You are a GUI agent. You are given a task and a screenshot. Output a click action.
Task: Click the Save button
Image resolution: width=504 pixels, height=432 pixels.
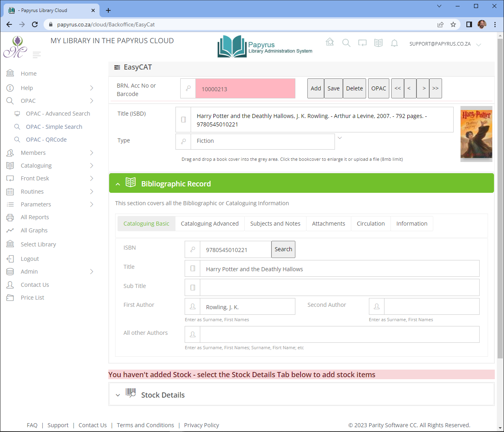333,88
